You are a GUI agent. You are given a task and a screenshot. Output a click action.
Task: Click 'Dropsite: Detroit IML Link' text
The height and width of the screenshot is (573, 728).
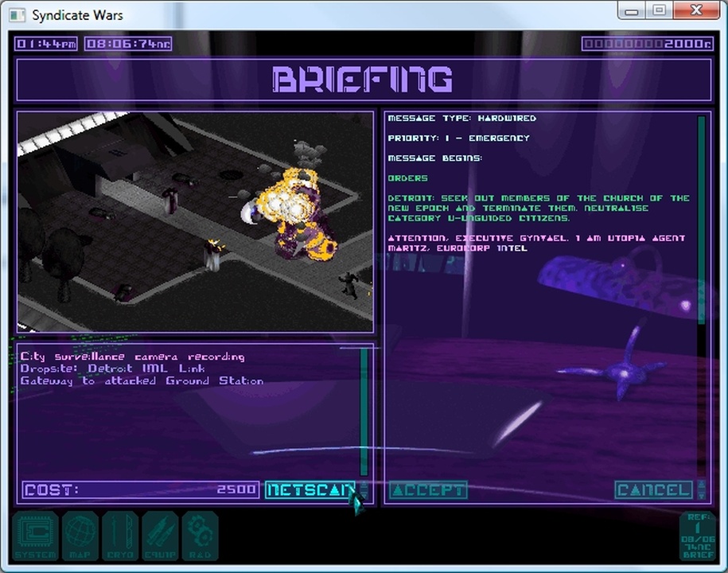[112, 368]
